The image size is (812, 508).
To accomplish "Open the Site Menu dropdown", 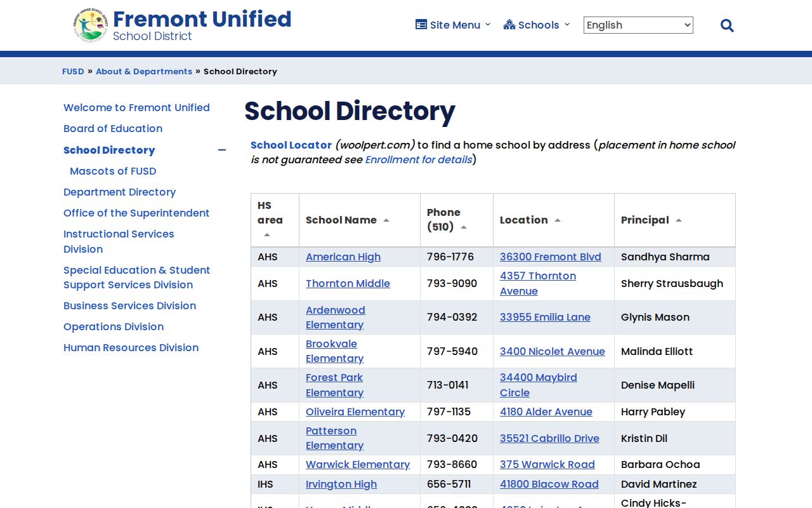I will tap(453, 25).
